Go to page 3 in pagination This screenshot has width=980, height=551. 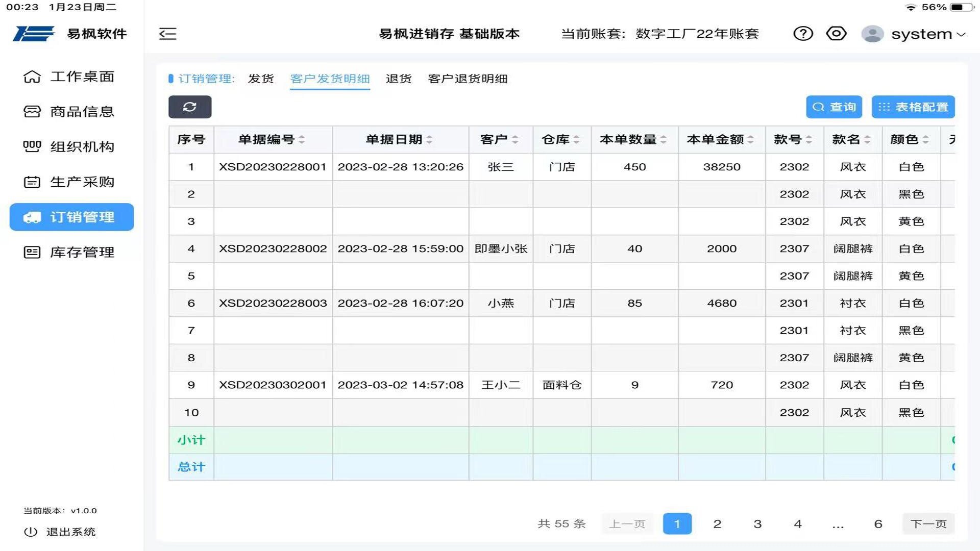click(757, 524)
